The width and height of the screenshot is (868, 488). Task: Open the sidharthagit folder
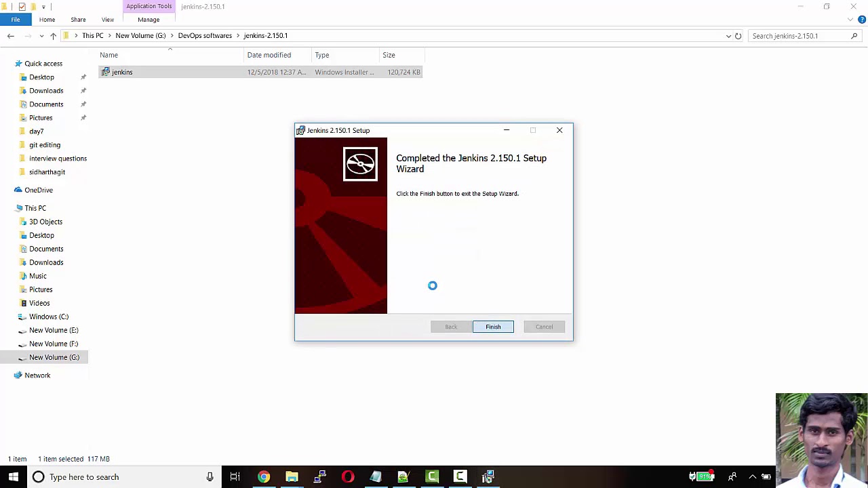[47, 172]
